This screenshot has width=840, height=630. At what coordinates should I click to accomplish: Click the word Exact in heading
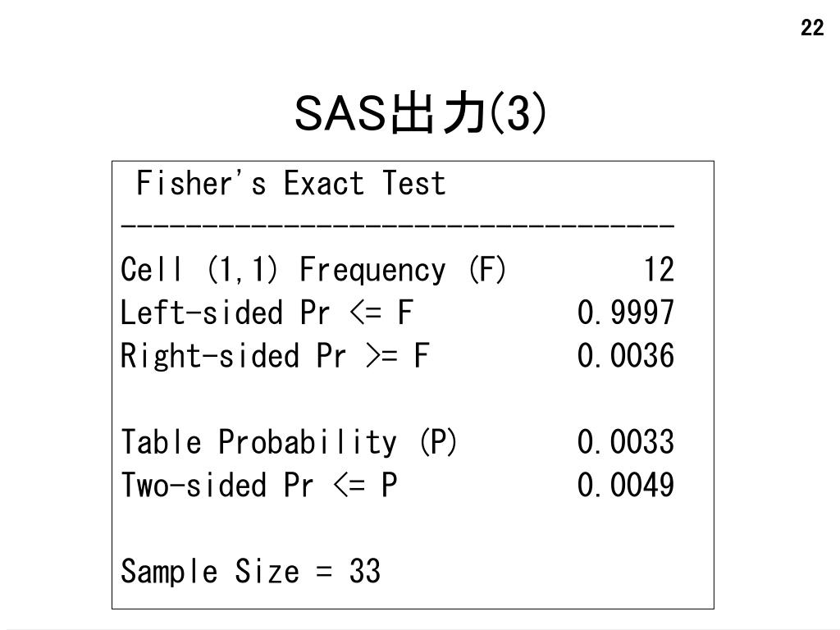323,183
